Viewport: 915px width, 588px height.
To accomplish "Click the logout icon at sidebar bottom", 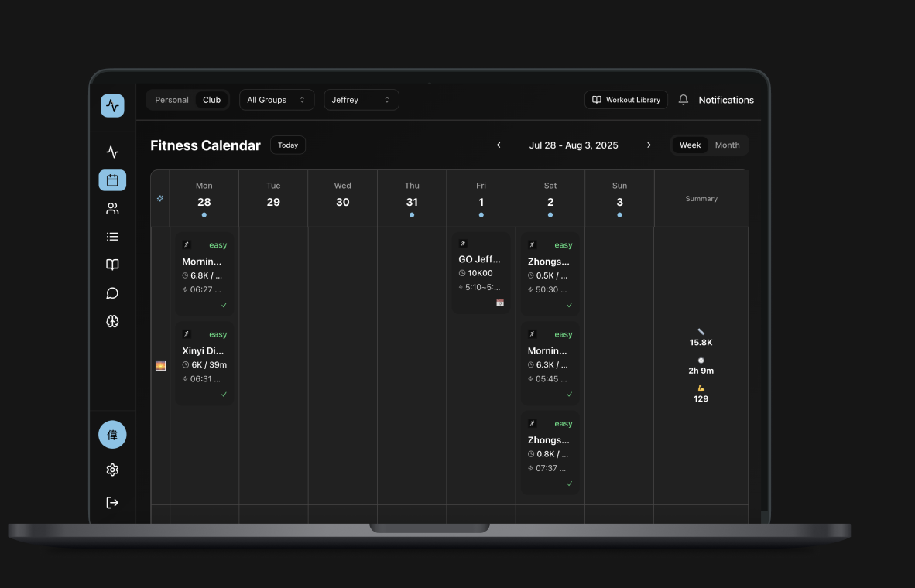I will click(112, 503).
